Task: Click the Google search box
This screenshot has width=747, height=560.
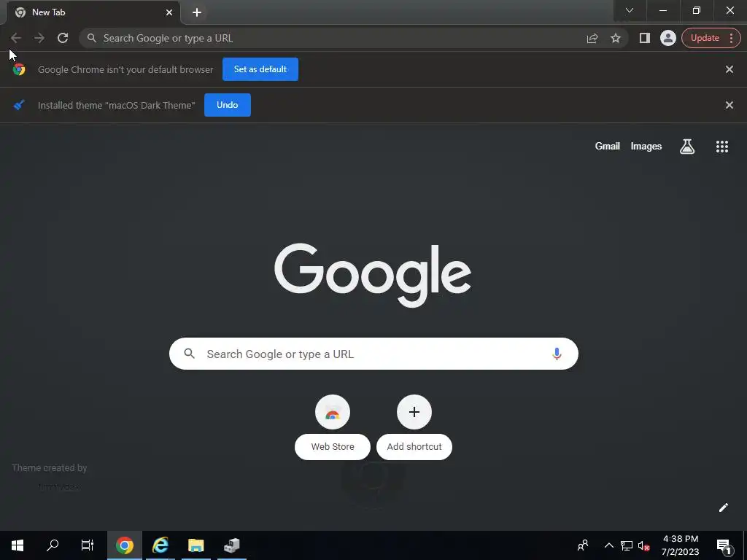Action: [x=373, y=354]
